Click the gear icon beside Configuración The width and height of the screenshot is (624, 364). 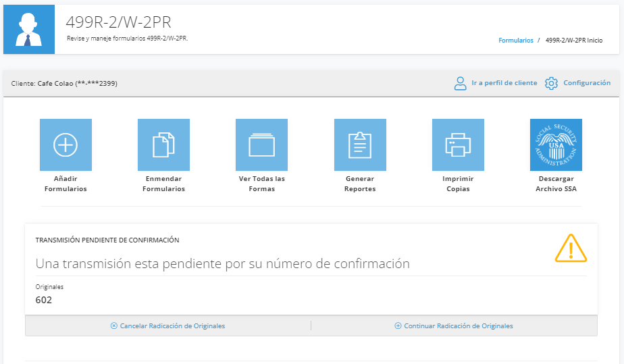click(551, 83)
